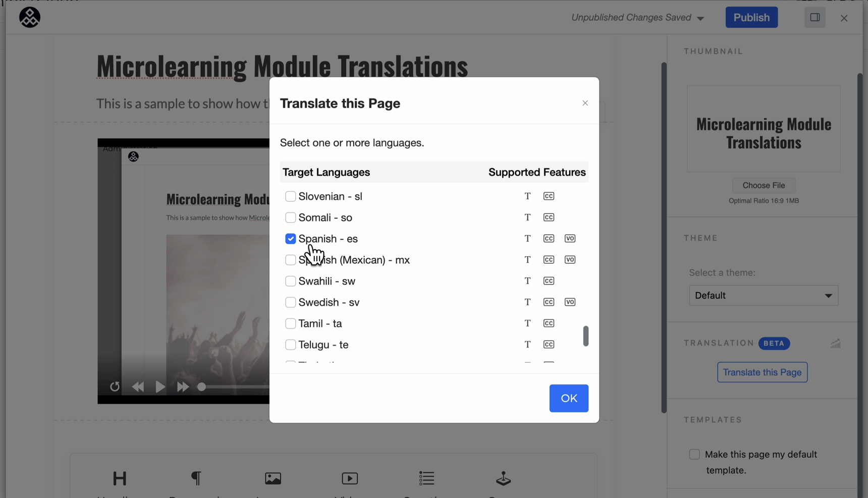
Task: Add a Paragraph block from the toolbar
Action: click(x=196, y=478)
